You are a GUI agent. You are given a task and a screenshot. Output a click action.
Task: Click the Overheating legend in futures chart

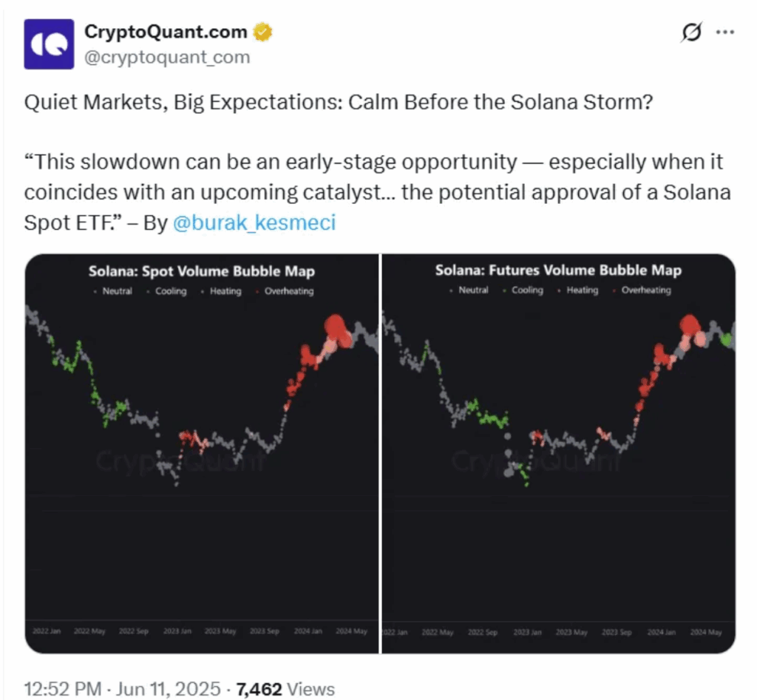[642, 290]
